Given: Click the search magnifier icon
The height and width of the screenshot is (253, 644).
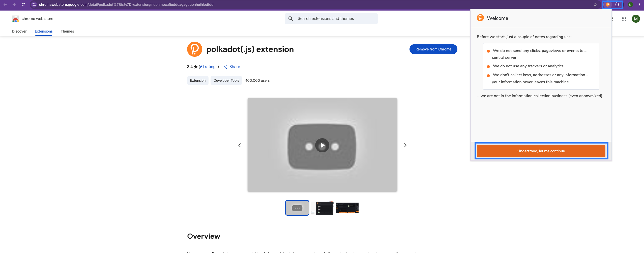Looking at the screenshot, I should 290,19.
